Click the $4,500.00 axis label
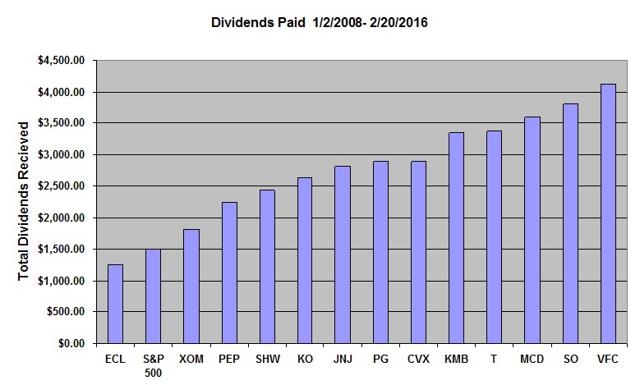640x385 pixels. click(61, 60)
